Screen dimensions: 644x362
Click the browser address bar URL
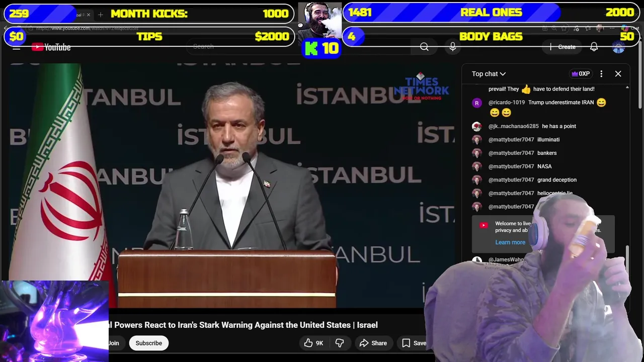(87, 29)
